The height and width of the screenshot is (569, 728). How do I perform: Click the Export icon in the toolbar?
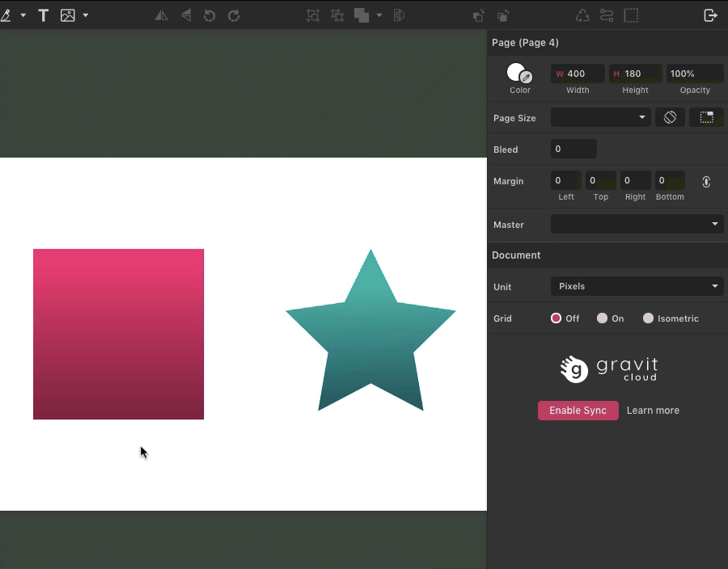click(x=710, y=15)
